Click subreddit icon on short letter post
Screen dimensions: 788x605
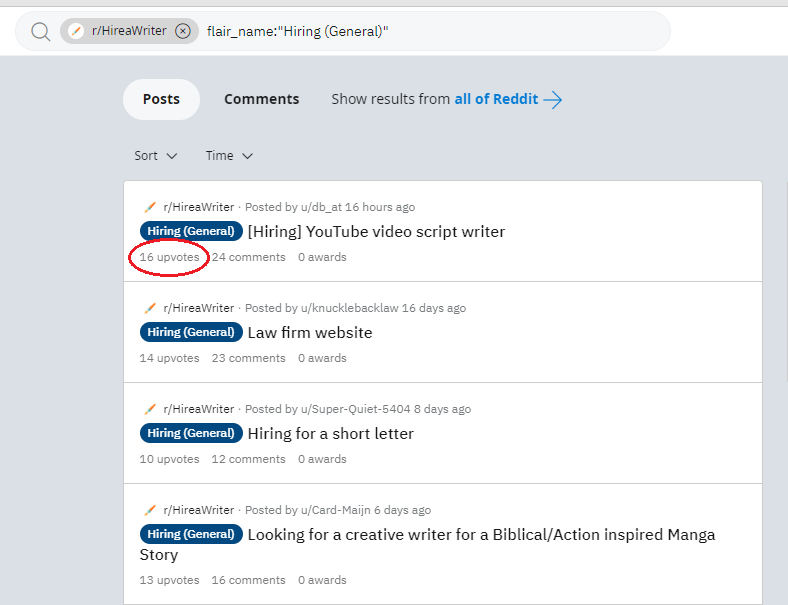(x=150, y=409)
